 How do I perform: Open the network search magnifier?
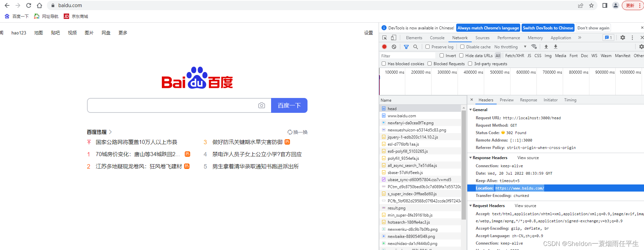pyautogui.click(x=416, y=47)
